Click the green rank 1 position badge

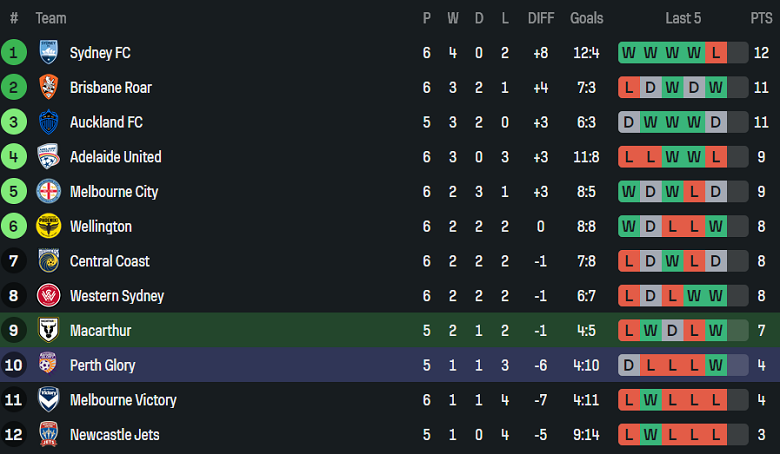pyautogui.click(x=14, y=53)
